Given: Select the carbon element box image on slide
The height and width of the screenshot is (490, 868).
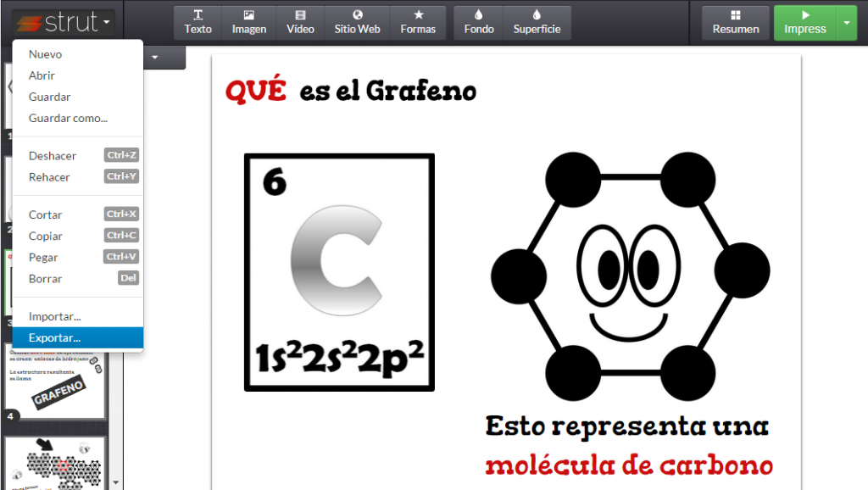Looking at the screenshot, I should (x=339, y=272).
